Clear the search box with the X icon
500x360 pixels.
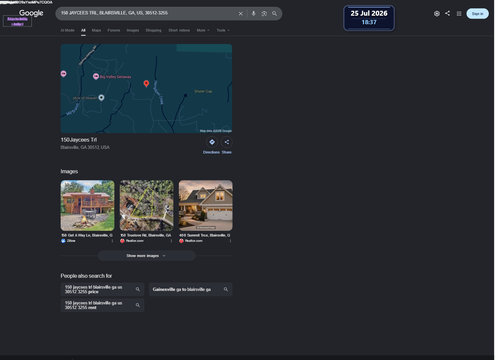click(x=241, y=14)
